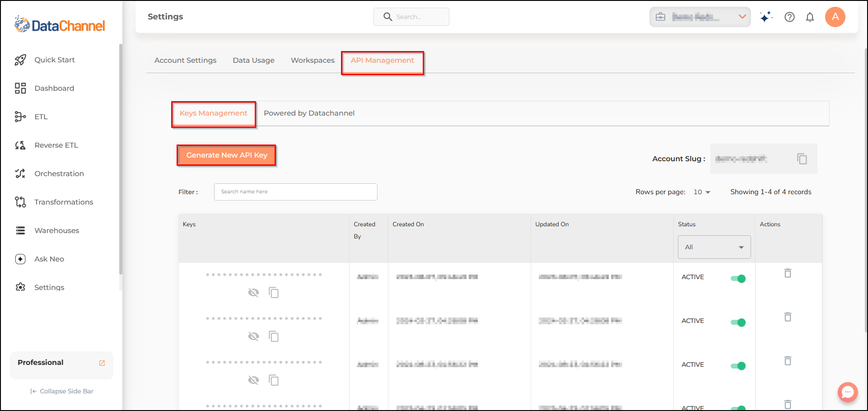Click the Professional plan card
The height and width of the screenshot is (411, 868).
tap(61, 365)
